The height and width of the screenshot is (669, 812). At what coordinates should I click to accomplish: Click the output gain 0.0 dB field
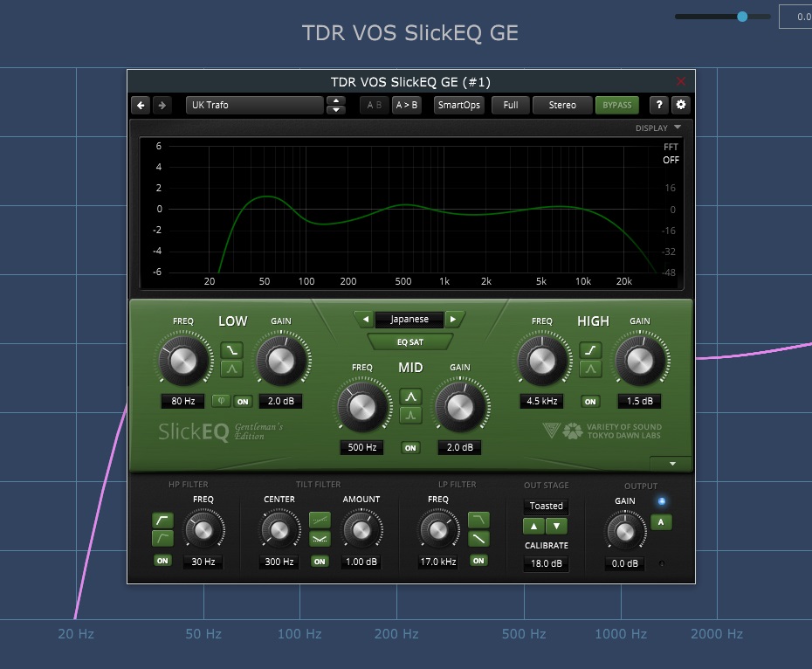click(x=624, y=563)
